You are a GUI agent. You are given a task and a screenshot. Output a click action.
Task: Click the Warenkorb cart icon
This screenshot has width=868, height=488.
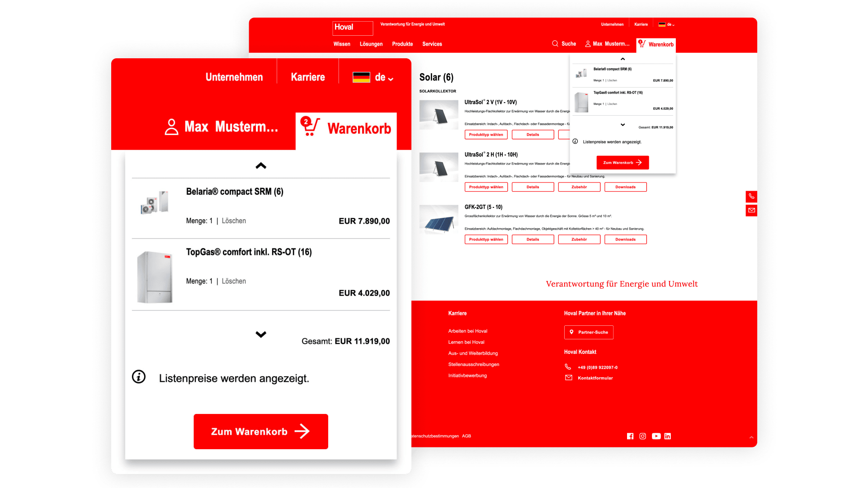(x=643, y=43)
